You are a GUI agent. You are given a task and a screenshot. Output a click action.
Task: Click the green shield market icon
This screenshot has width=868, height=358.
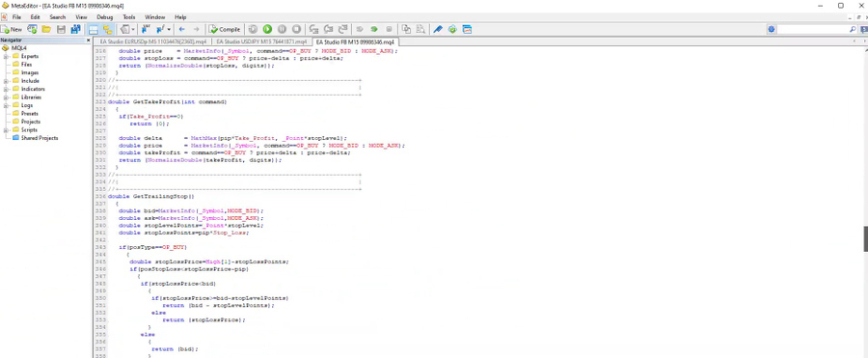coord(452,29)
